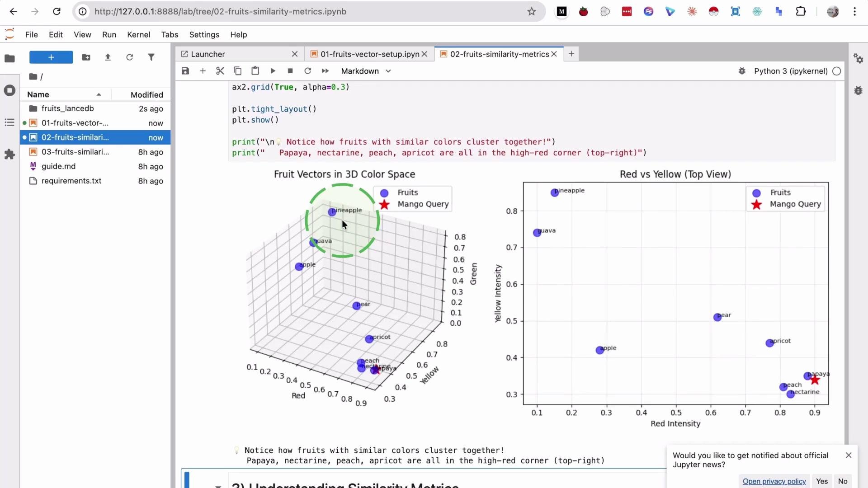This screenshot has width=868, height=488.
Task: Open privacy policy link
Action: tap(774, 481)
